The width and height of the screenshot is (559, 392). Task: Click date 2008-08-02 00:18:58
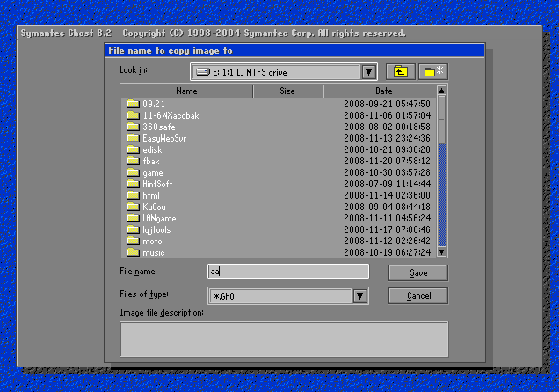coord(387,127)
